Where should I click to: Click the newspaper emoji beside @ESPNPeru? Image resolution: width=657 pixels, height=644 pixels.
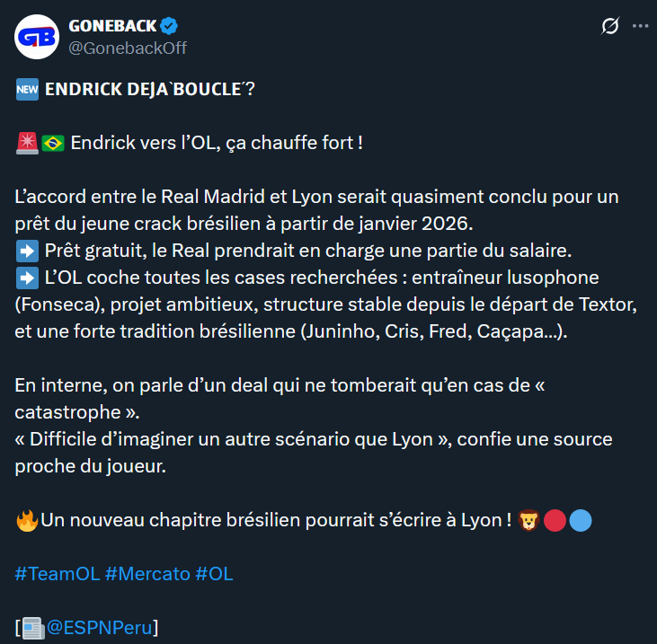(33, 627)
